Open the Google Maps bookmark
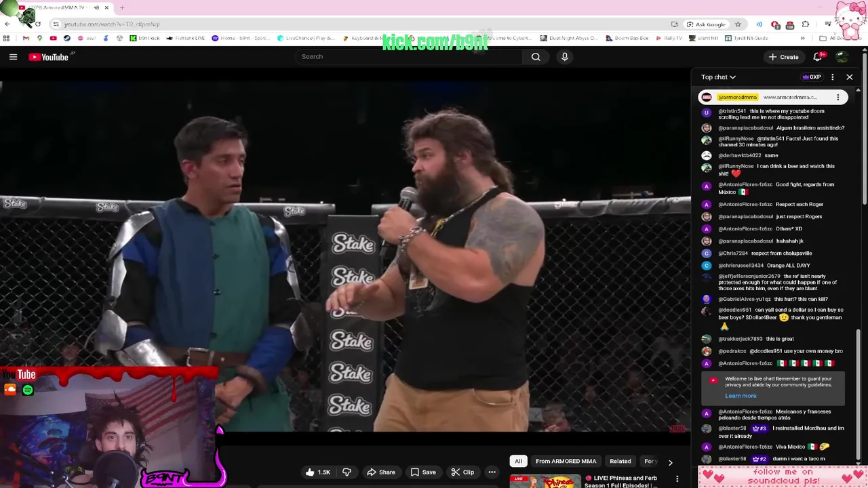Image resolution: width=868 pixels, height=488 pixels. coord(39,38)
